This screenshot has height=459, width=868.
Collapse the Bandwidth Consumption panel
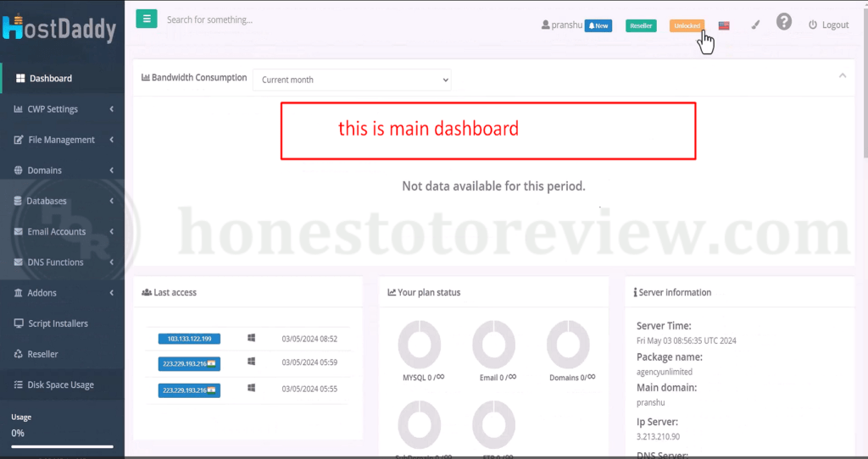pyautogui.click(x=843, y=75)
